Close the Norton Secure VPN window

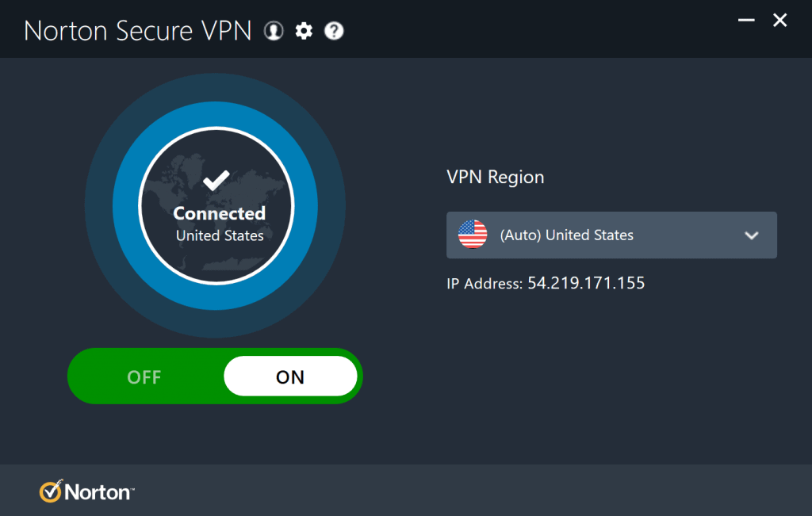[x=780, y=21]
